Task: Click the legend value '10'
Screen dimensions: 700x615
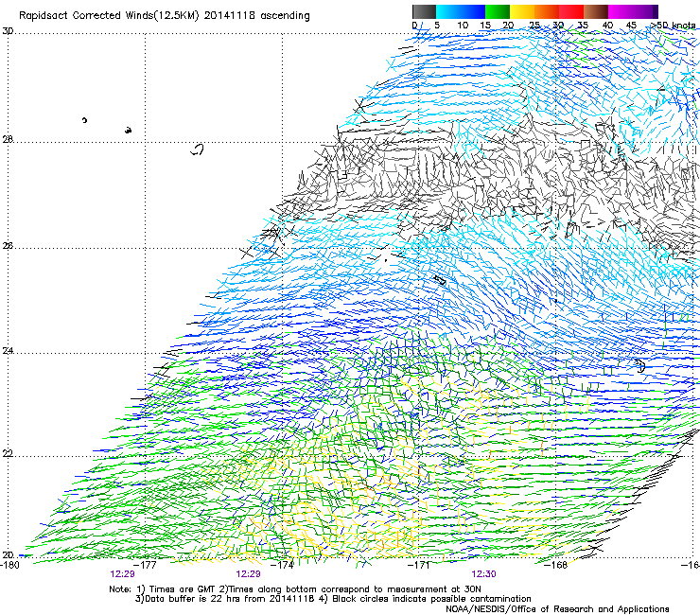Action: [463, 26]
